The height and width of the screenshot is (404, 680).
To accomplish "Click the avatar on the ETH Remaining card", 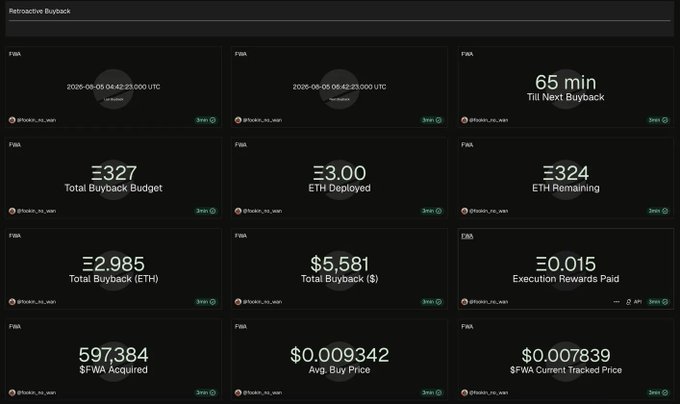I will (464, 211).
